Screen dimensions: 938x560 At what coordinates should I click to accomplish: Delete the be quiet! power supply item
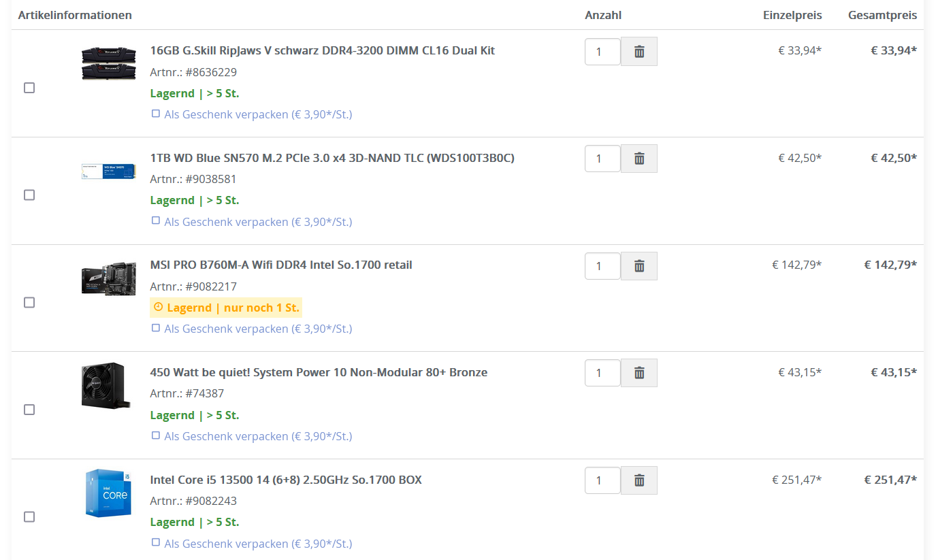tap(639, 373)
